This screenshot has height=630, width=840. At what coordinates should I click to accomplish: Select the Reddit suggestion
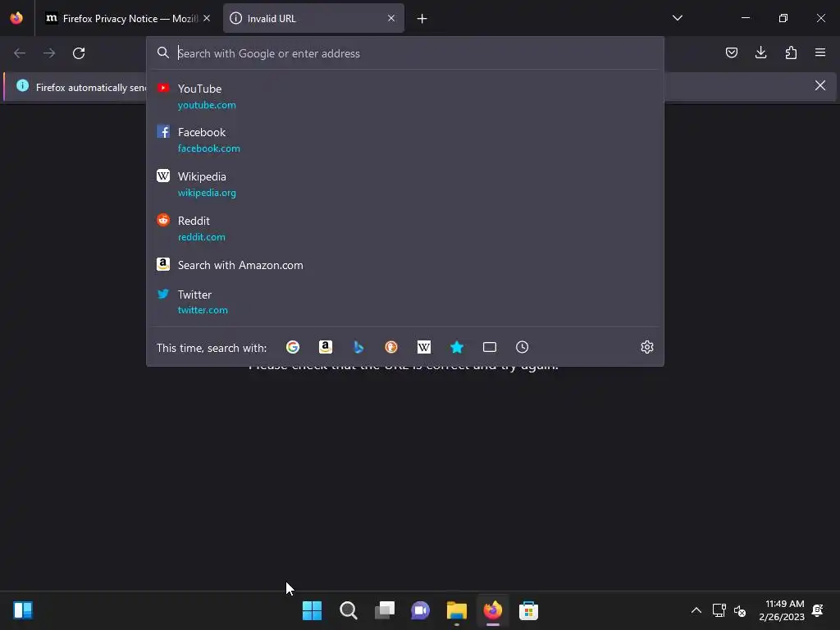pyautogui.click(x=405, y=228)
